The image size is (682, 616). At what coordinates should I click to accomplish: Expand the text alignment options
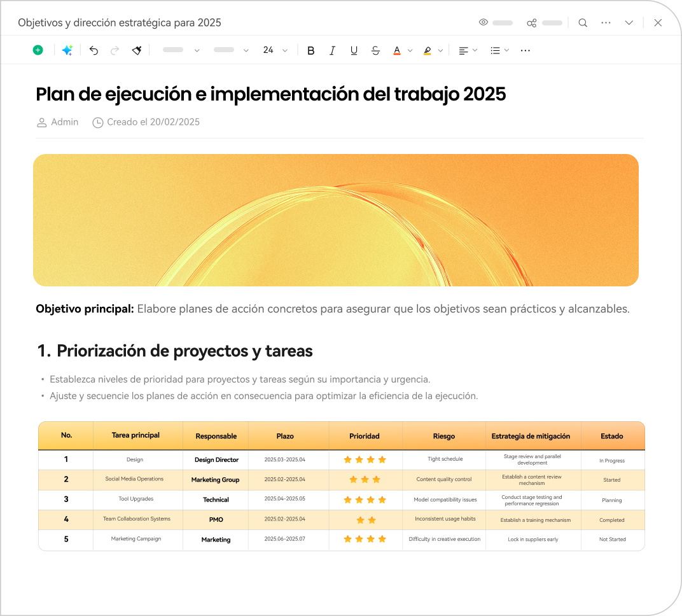click(x=468, y=50)
